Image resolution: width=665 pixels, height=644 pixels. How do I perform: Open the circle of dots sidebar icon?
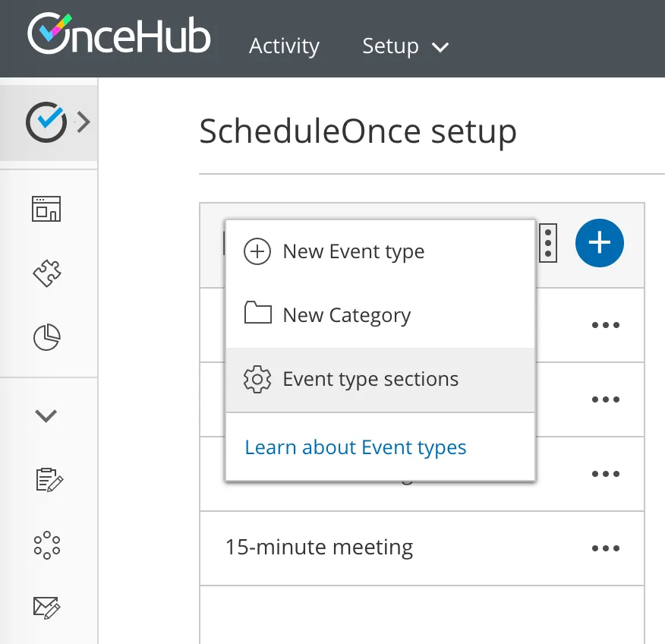(46, 545)
